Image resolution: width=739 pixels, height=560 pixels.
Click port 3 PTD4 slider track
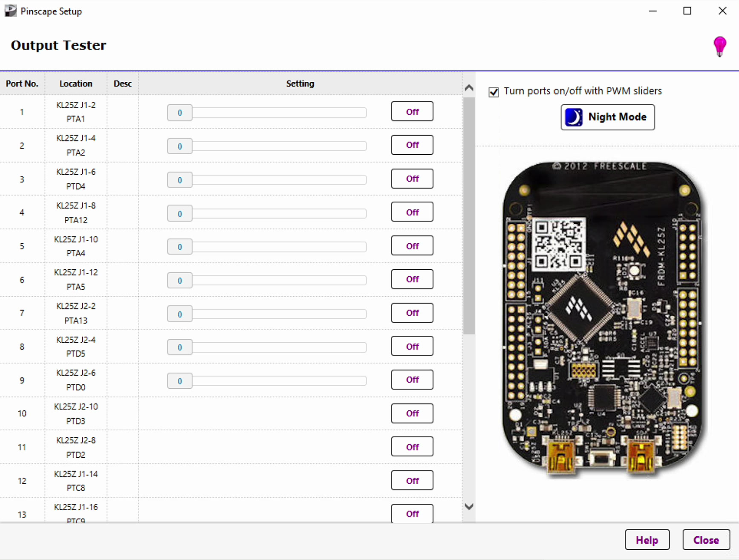click(279, 180)
